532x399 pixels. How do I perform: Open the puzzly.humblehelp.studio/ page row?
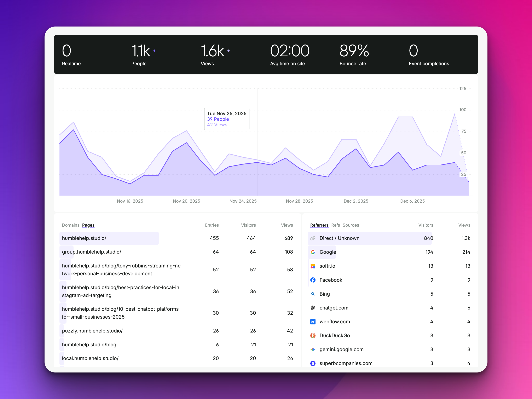coord(92,331)
